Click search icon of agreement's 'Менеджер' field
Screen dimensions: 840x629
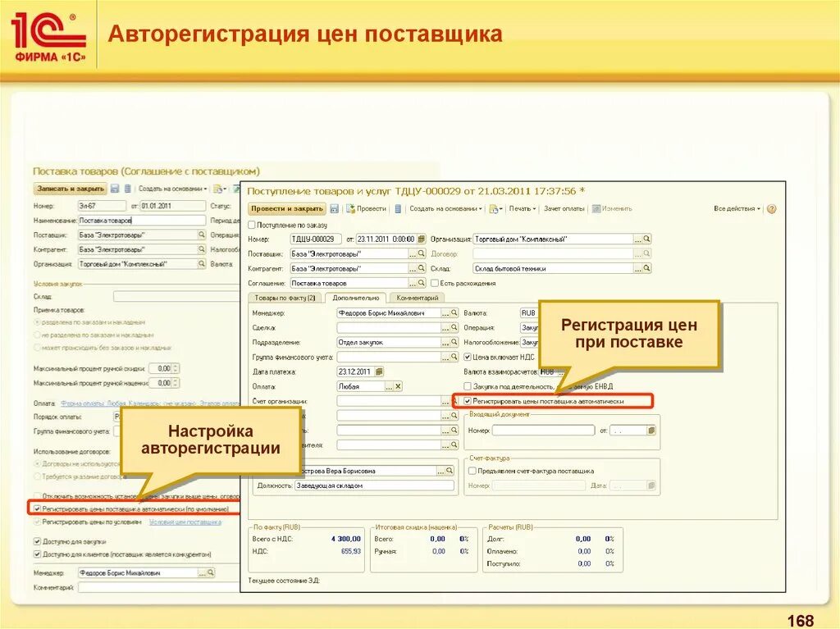(x=211, y=572)
